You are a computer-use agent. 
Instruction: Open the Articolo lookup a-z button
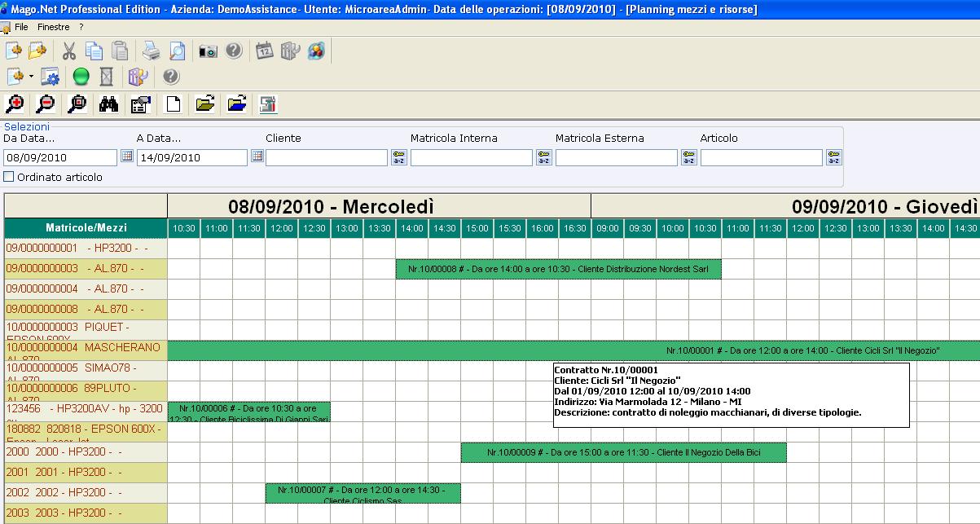[833, 157]
